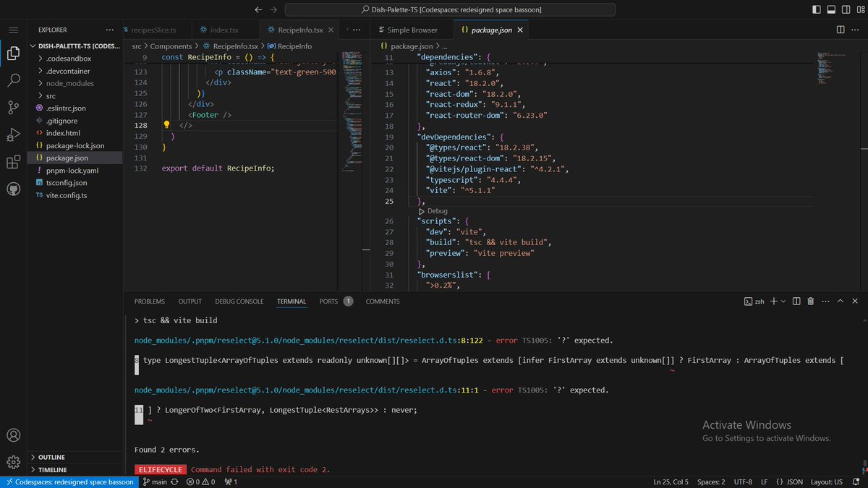The height and width of the screenshot is (488, 868).
Task: Click the lightbulb code action icon
Action: click(166, 125)
